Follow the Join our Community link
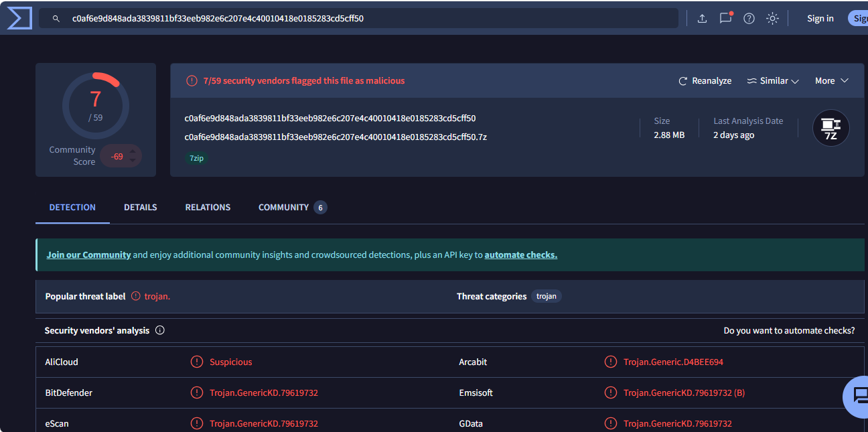Screen dimensions: 868x432 coord(88,255)
